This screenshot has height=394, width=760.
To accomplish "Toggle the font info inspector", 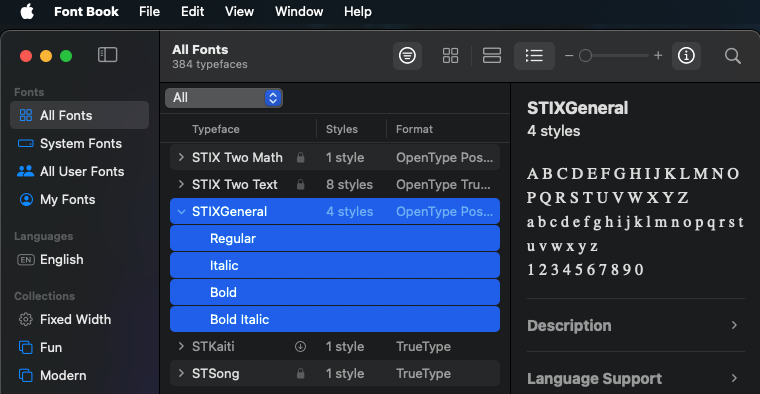I will 686,56.
